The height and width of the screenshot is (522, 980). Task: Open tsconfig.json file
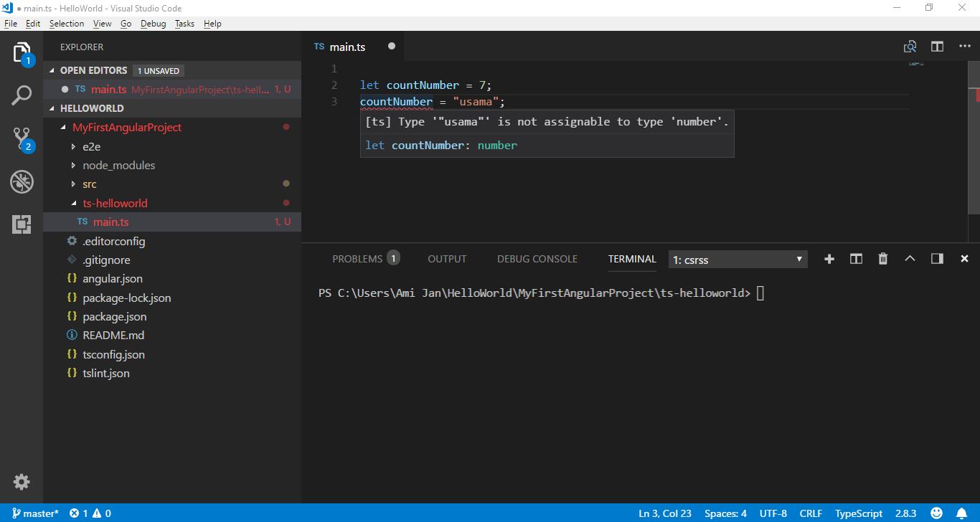[x=172, y=354]
